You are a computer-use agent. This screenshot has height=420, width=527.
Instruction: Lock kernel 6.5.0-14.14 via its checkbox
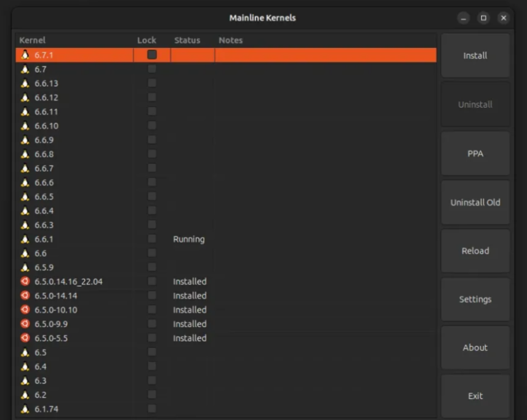(x=152, y=295)
